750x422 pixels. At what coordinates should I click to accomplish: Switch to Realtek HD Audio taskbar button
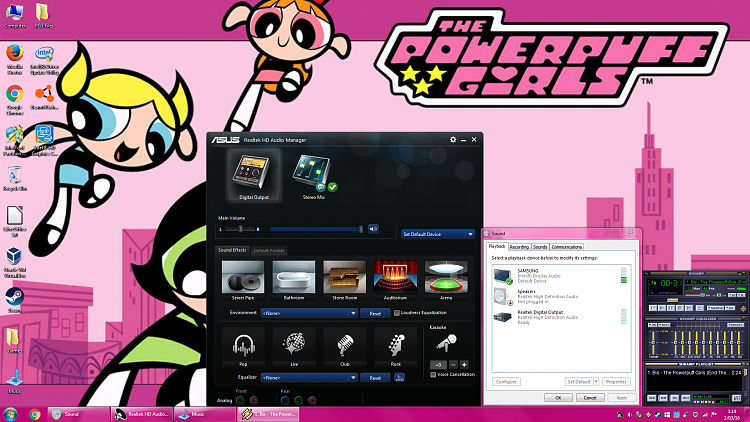(142, 414)
